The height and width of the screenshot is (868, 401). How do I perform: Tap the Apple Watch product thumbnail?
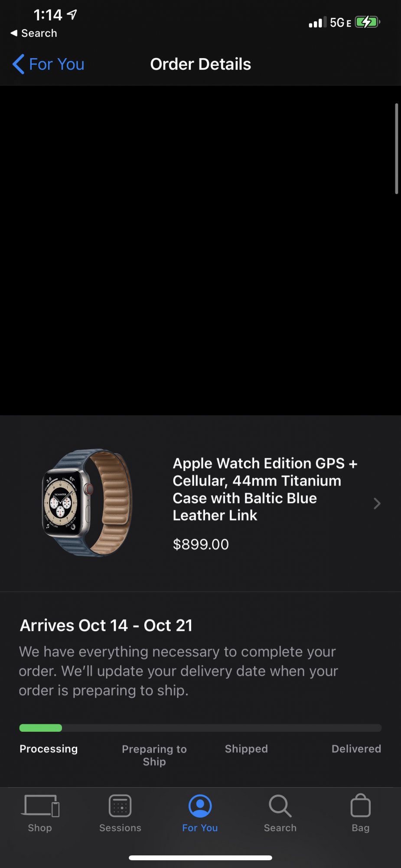click(87, 503)
